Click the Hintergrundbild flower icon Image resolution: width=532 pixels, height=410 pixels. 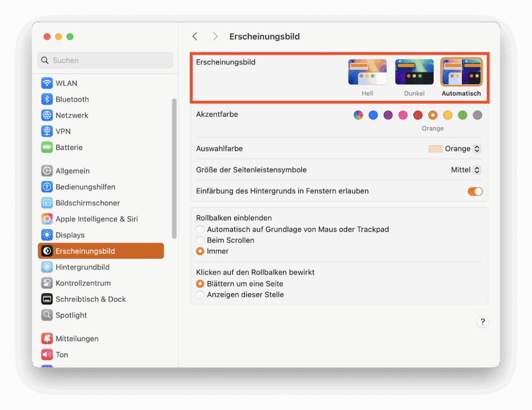click(x=47, y=267)
